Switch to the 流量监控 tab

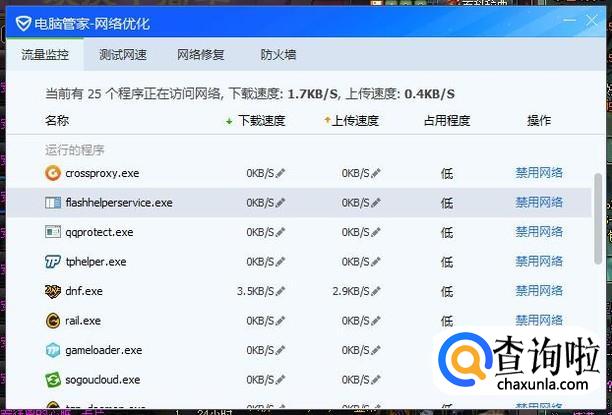45,55
